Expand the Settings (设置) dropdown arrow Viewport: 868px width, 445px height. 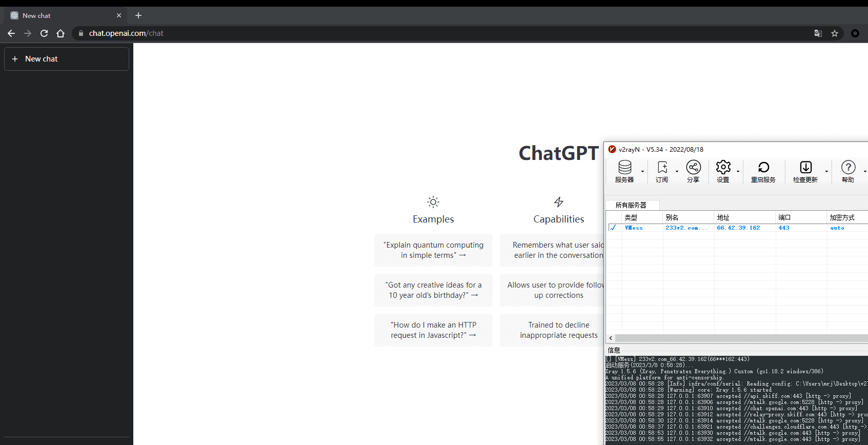(738, 171)
